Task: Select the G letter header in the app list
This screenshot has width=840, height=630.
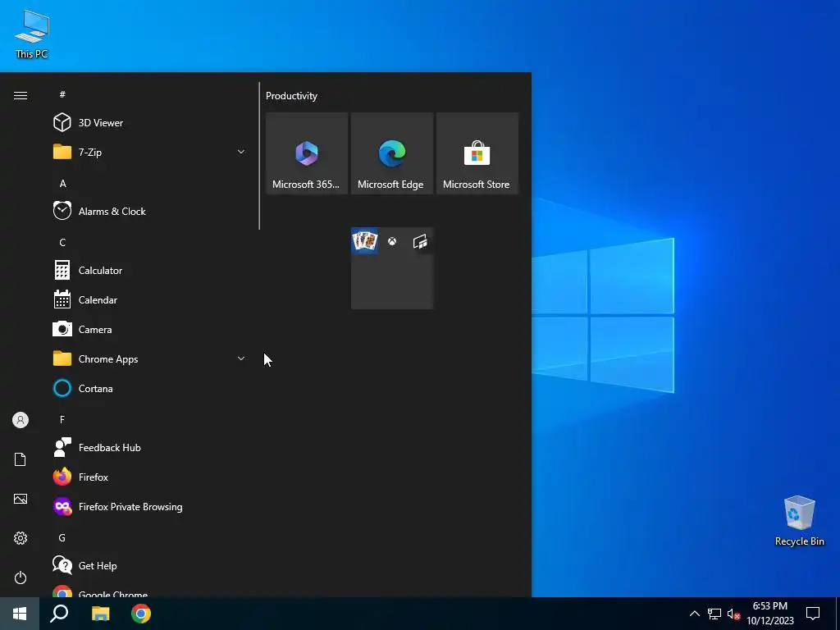Action: click(62, 537)
